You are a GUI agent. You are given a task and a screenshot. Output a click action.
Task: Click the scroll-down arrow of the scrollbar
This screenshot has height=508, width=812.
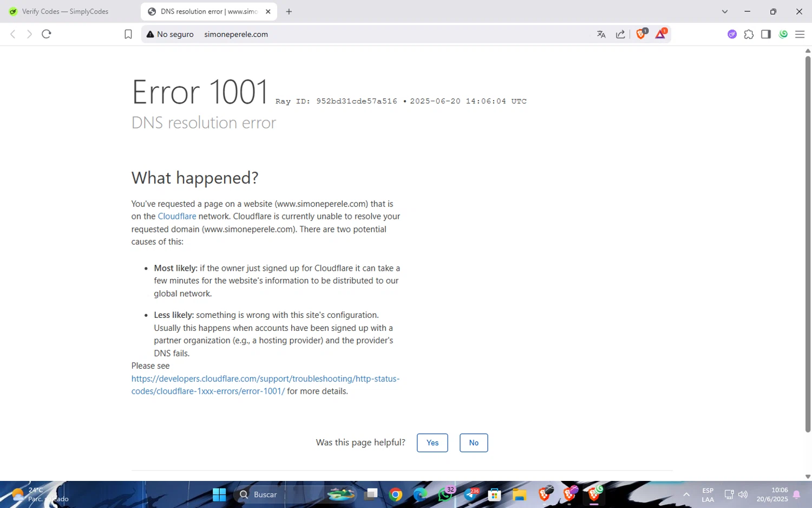(x=808, y=477)
